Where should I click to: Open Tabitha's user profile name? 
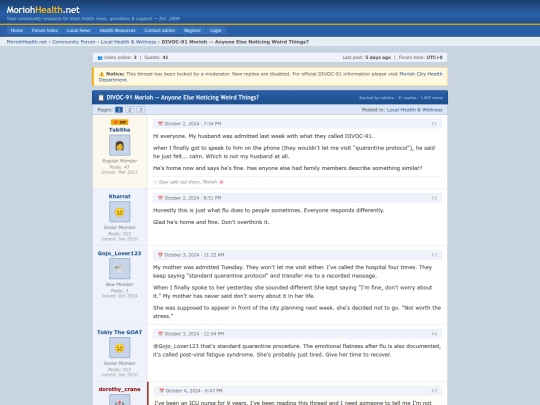pos(120,130)
